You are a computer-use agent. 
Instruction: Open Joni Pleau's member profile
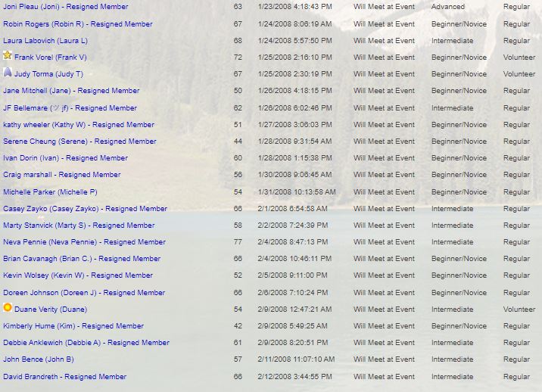click(x=65, y=7)
